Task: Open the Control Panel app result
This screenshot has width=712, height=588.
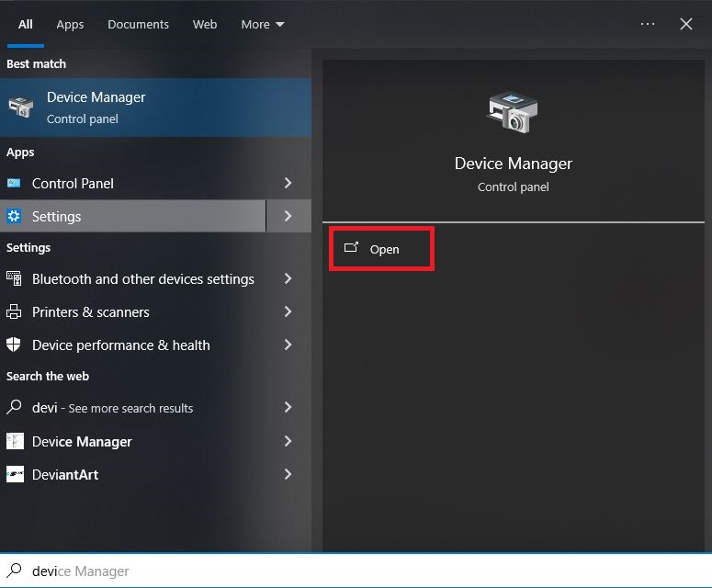Action: pyautogui.click(x=133, y=184)
